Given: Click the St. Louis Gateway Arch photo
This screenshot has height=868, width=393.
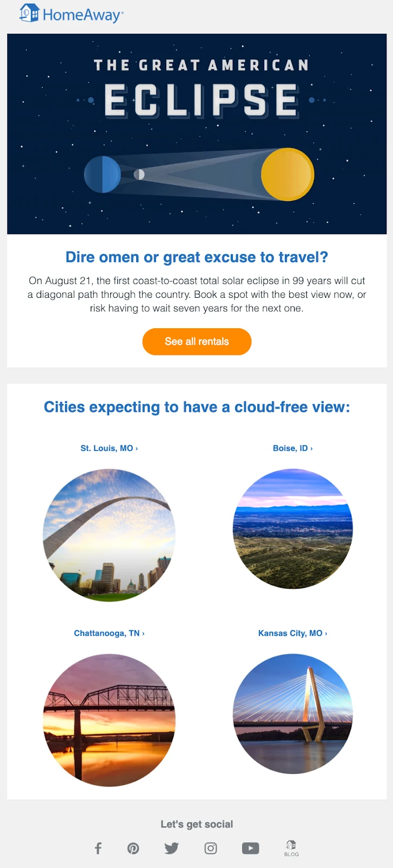Looking at the screenshot, I should tap(109, 535).
